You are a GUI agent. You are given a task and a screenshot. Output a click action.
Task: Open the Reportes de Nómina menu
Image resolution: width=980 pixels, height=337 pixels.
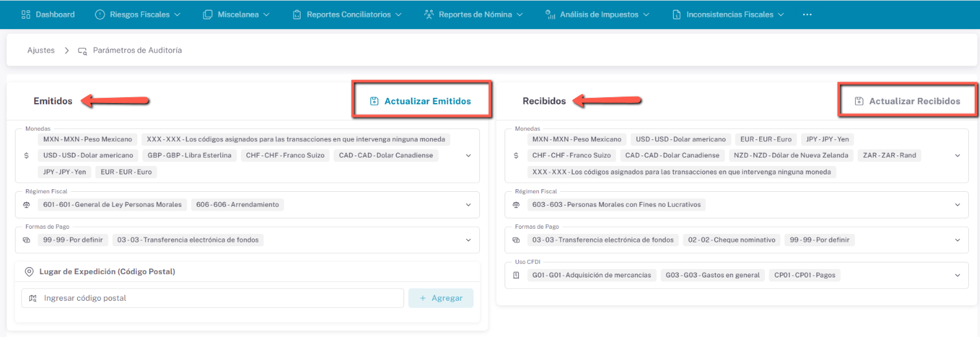coord(473,14)
